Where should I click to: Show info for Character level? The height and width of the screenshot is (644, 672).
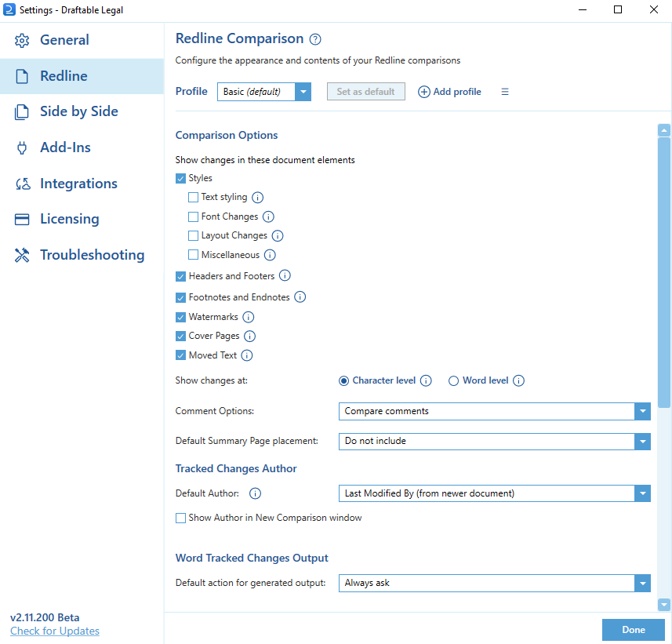pyautogui.click(x=426, y=380)
